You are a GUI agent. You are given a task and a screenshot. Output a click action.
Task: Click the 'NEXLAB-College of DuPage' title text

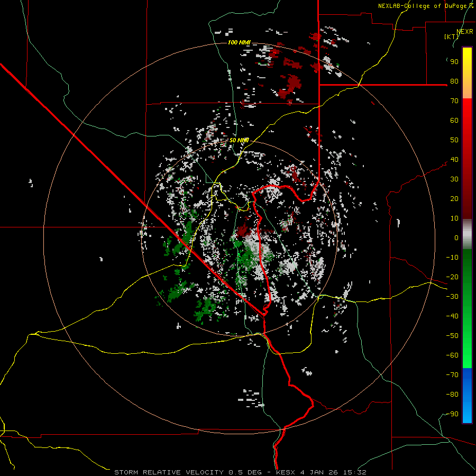tap(423, 6)
